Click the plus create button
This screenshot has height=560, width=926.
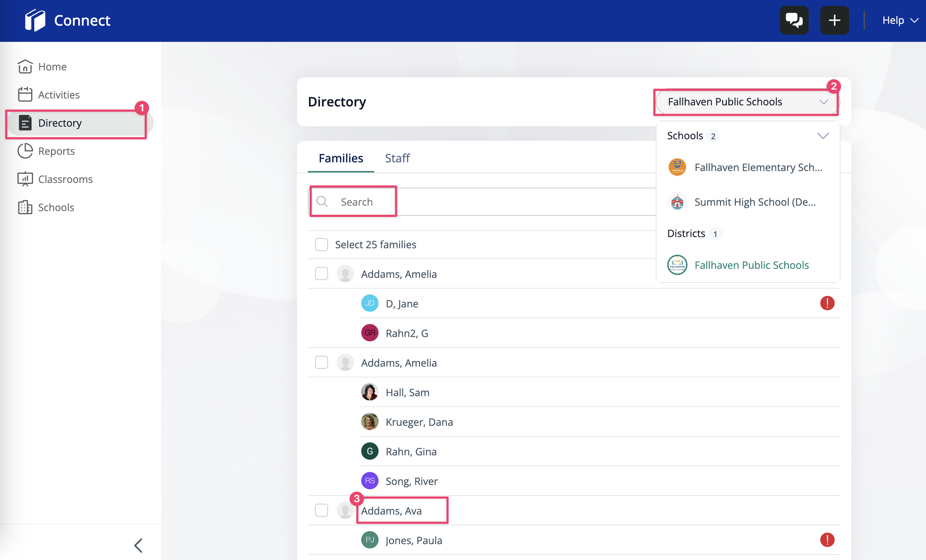(834, 20)
